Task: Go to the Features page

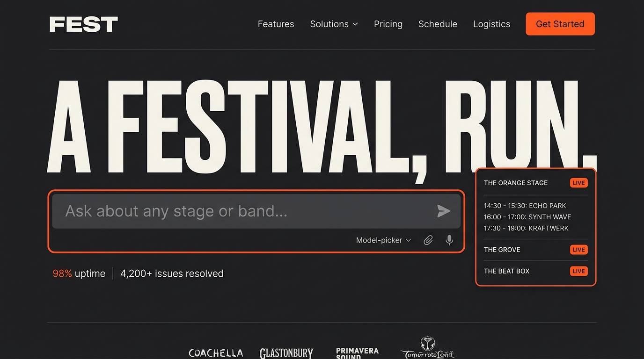Action: 276,24
